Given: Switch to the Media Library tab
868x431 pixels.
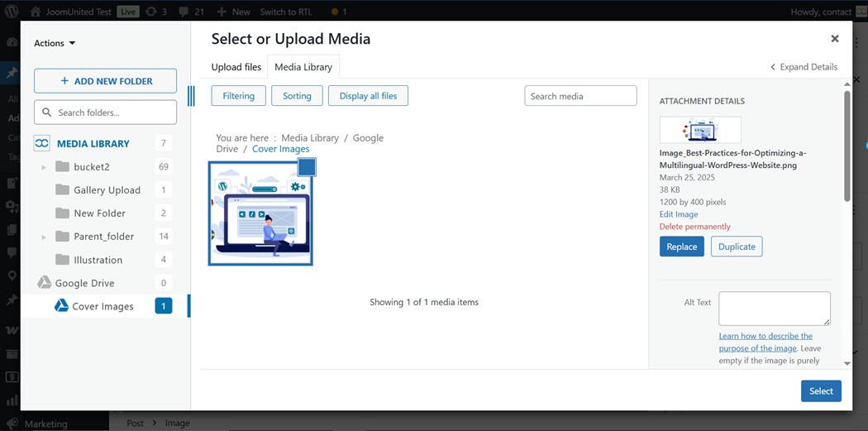Looking at the screenshot, I should [303, 67].
